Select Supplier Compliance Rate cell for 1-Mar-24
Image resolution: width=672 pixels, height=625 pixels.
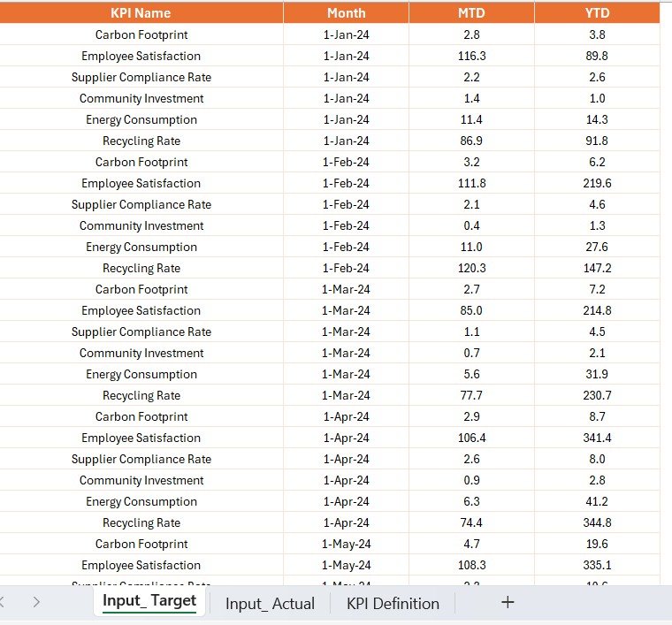pyautogui.click(x=141, y=332)
